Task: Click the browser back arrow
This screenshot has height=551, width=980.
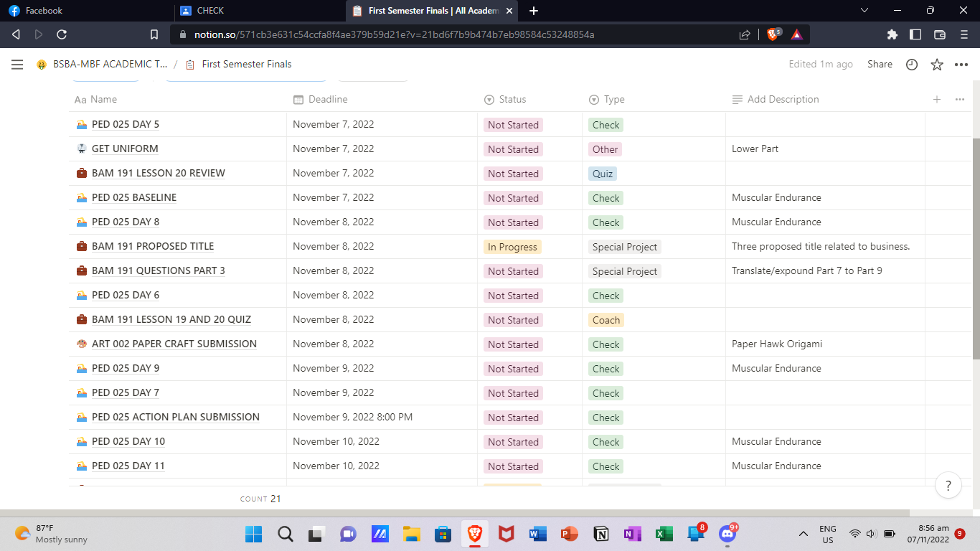Action: coord(16,34)
